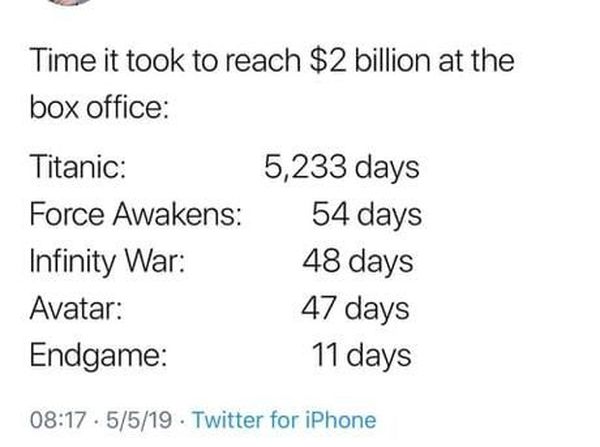Select the 'Infinity War:' label
Screen dimensions: 600x447
(x=107, y=262)
